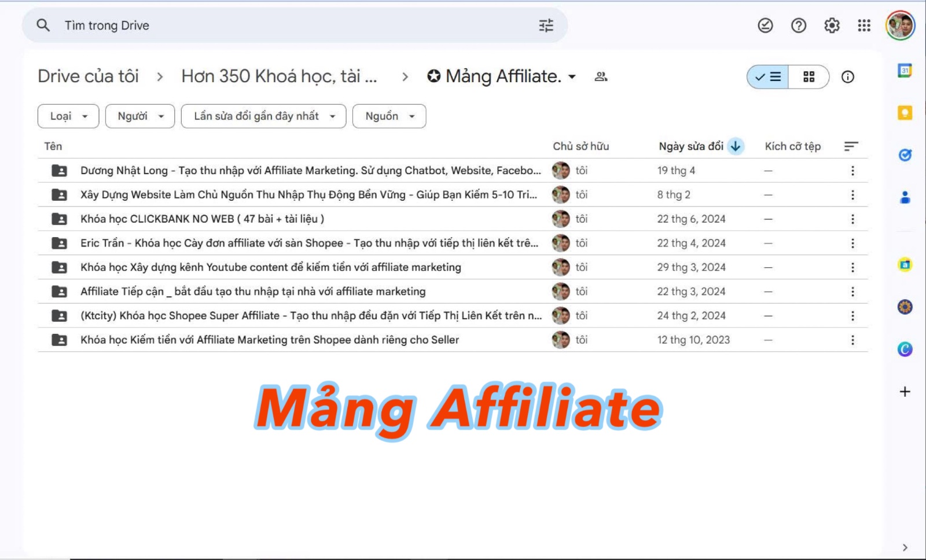Open Google Calendar side panel icon
The image size is (926, 560).
(905, 71)
